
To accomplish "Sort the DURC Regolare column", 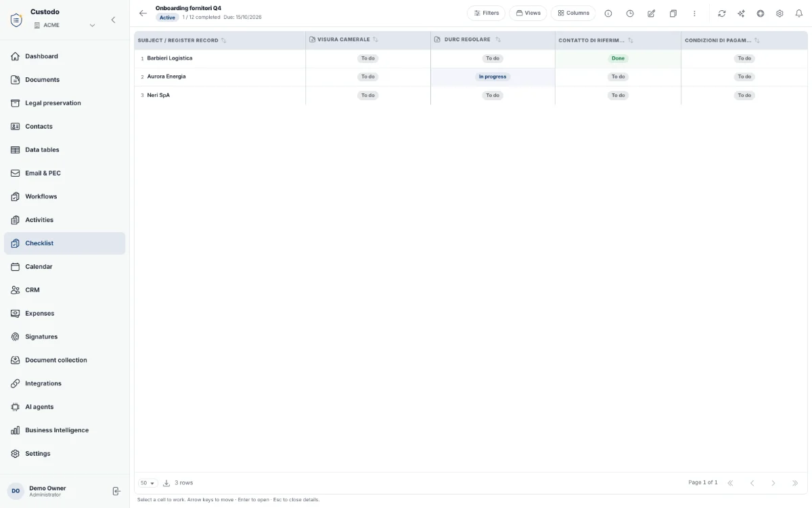I will coord(498,40).
